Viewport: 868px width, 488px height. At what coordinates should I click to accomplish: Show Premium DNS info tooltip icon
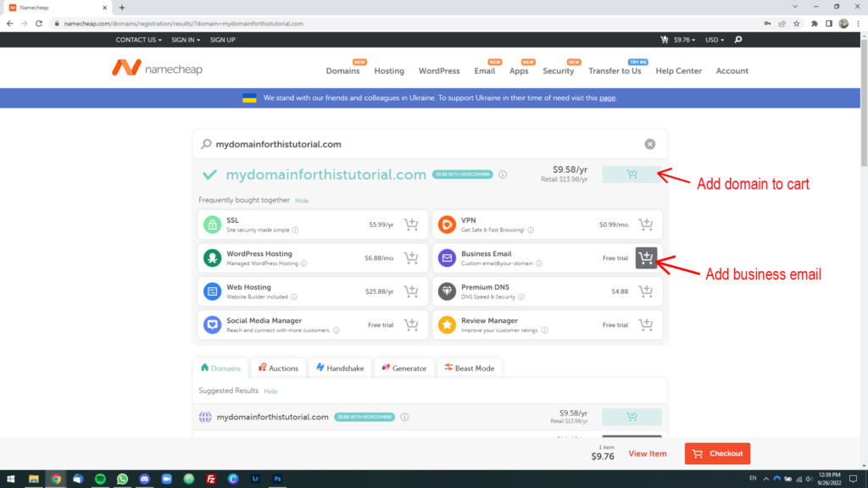(521, 297)
